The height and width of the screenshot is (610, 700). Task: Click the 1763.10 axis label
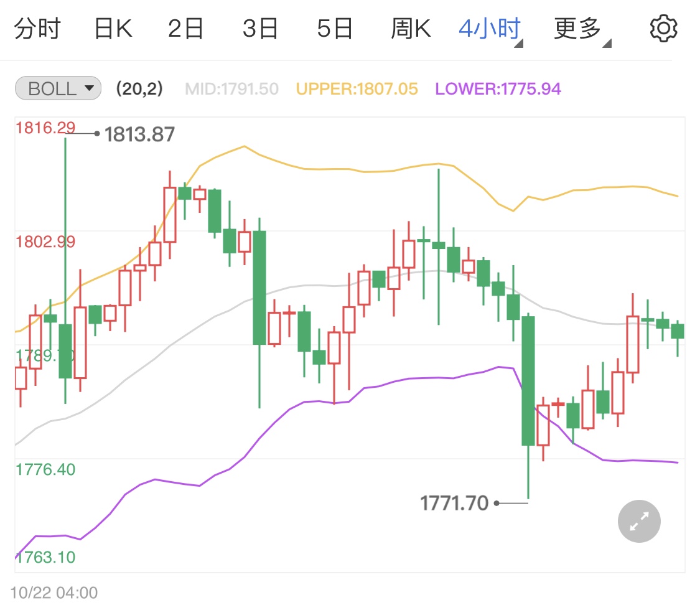pos(45,557)
